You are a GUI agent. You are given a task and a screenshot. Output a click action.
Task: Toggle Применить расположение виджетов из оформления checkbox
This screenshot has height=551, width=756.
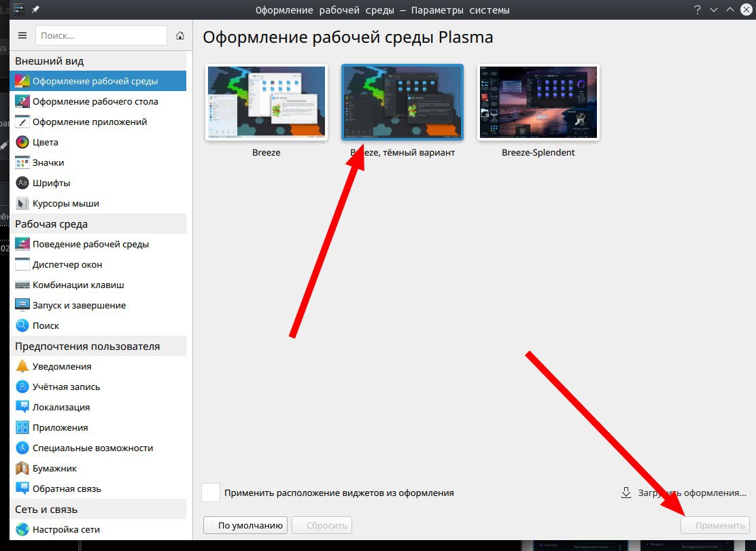[x=211, y=493]
